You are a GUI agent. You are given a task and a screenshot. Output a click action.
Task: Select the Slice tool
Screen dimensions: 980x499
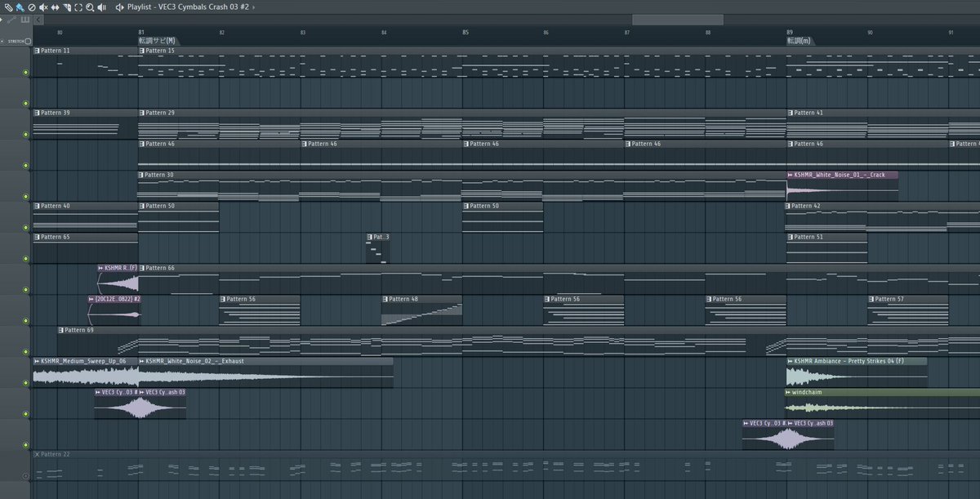pyautogui.click(x=67, y=7)
